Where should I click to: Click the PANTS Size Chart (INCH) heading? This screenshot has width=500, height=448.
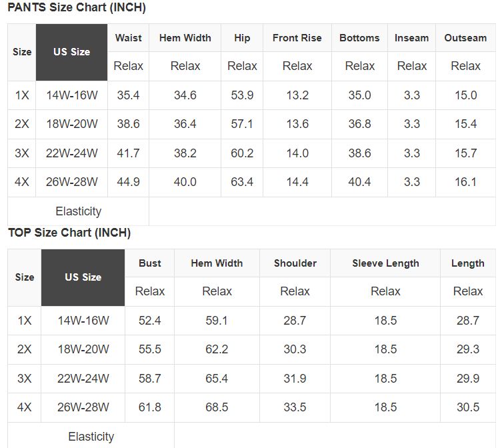click(x=77, y=8)
